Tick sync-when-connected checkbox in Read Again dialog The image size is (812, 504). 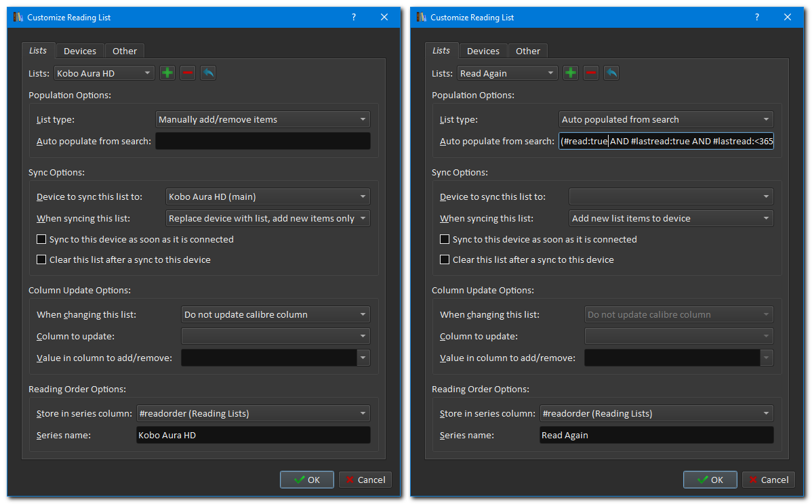coord(445,239)
